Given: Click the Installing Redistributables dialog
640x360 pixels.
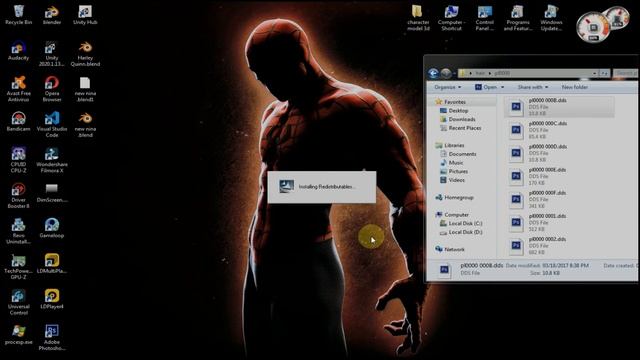Looking at the screenshot, I should click(x=322, y=187).
